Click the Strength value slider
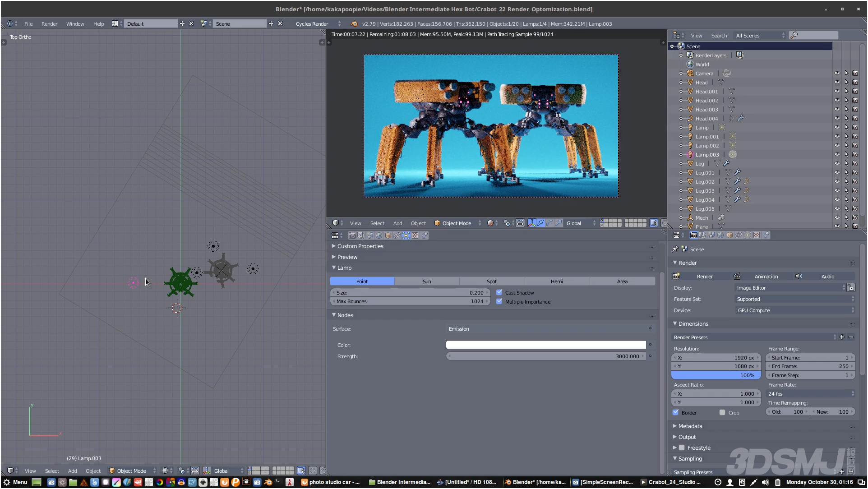 point(546,356)
